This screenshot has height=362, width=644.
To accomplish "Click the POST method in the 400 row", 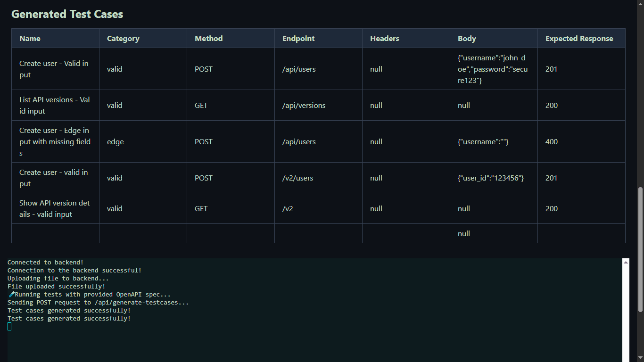I will click(x=231, y=141).
